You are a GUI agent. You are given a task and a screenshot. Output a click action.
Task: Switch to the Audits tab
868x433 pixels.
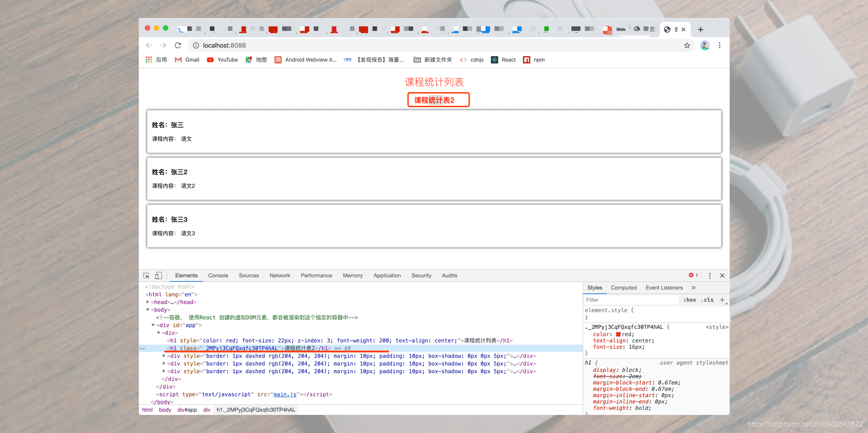[x=449, y=276]
